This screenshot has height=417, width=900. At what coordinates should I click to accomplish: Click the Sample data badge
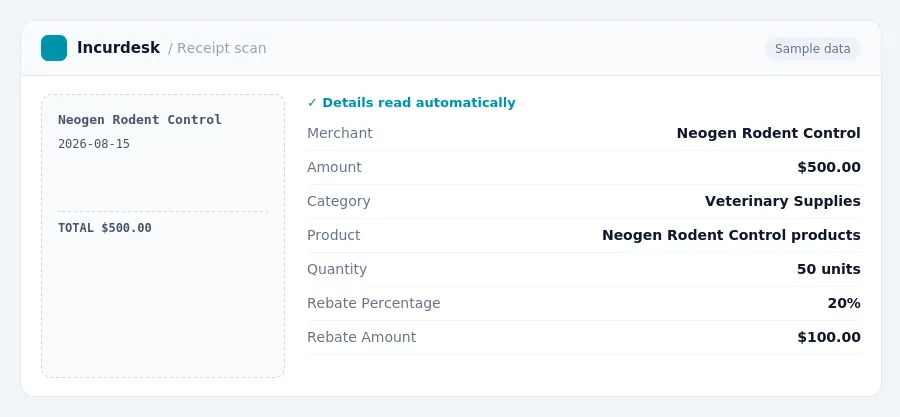(812, 49)
